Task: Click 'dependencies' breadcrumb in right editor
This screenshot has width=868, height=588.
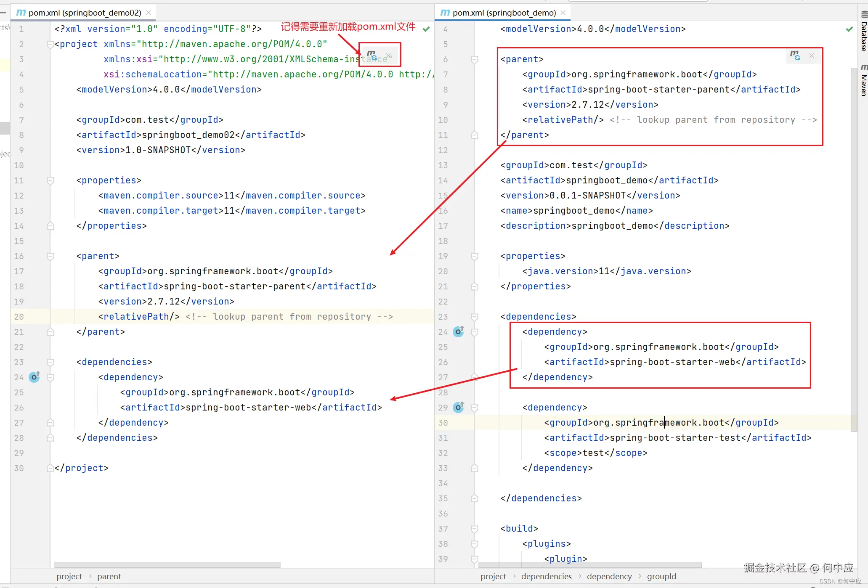Action: tap(546, 576)
